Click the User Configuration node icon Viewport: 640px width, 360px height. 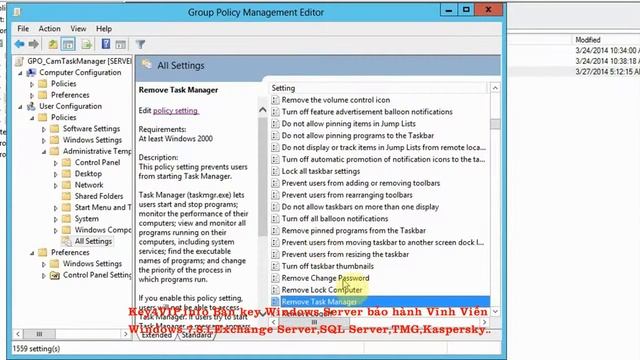[x=31, y=106]
